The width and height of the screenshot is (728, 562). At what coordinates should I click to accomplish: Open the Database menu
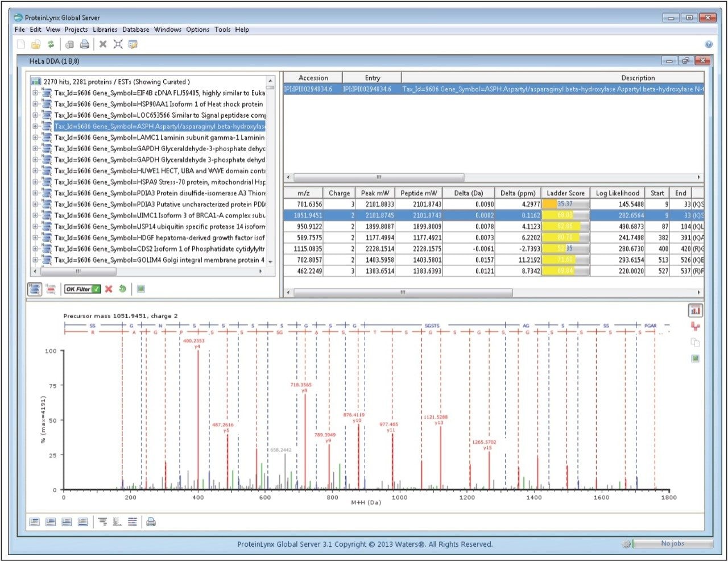coord(136,30)
